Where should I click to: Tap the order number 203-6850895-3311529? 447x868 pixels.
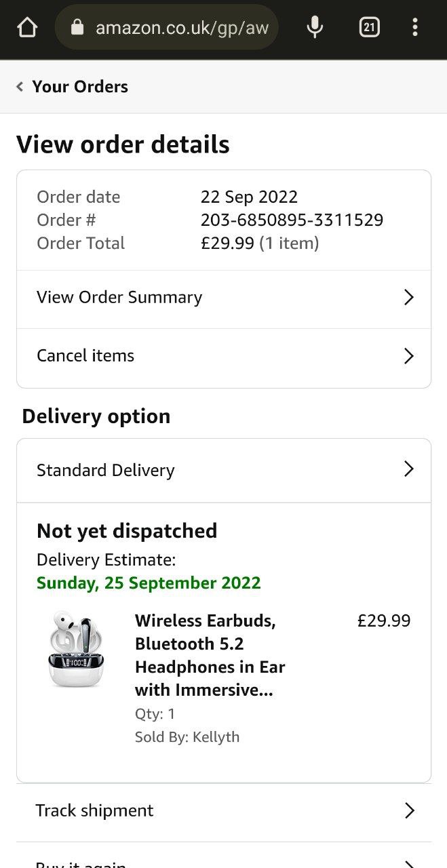[x=292, y=220]
